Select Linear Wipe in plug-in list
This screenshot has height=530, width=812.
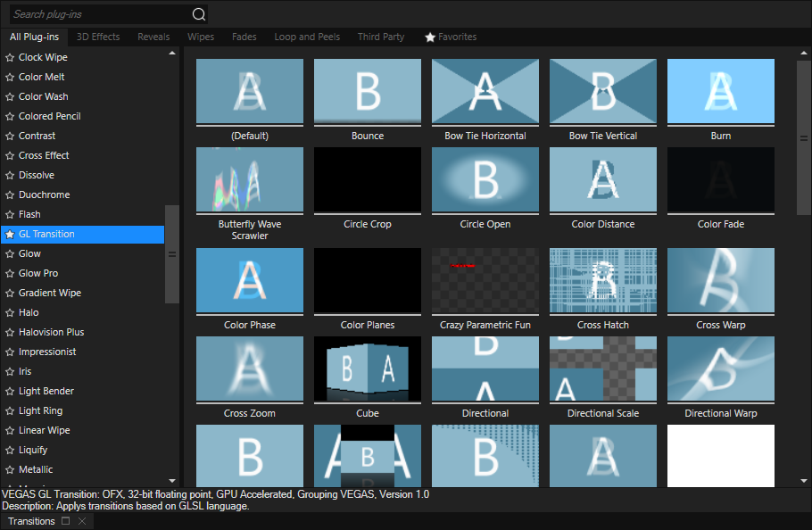point(45,430)
